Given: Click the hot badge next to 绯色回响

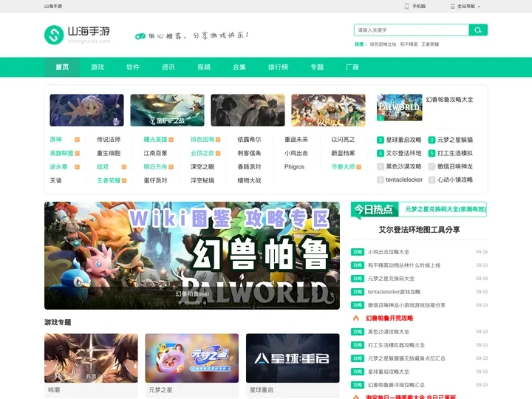Looking at the screenshot, I should pos(218,140).
